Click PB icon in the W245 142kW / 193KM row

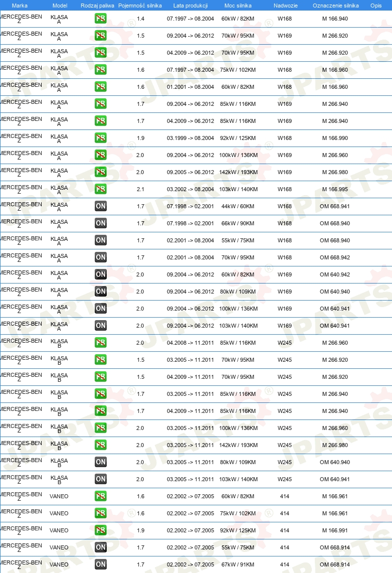tap(100, 445)
